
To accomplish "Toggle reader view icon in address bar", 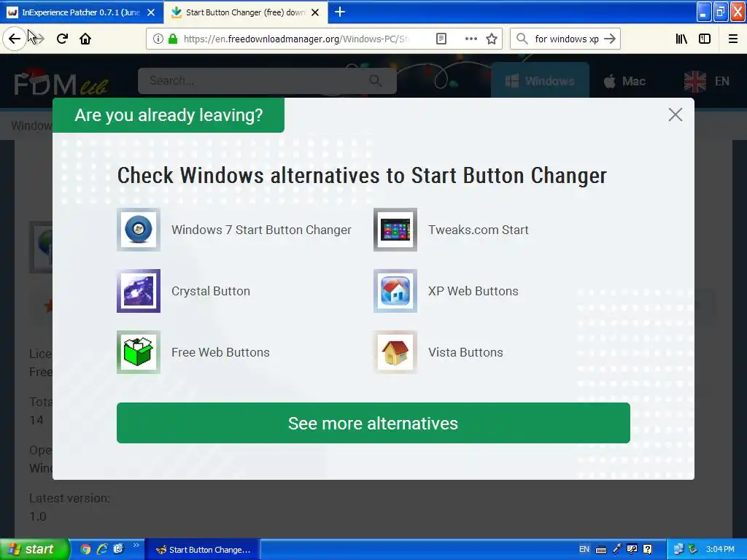I will click(x=441, y=39).
